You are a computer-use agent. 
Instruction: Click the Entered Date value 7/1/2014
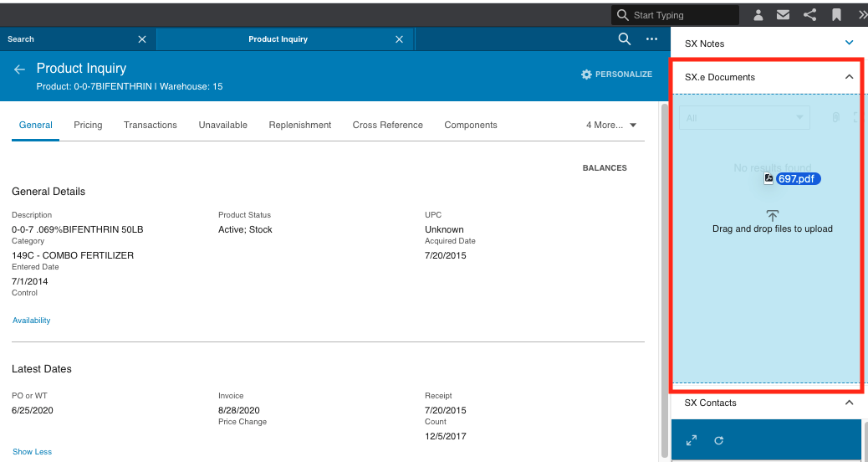[30, 281]
